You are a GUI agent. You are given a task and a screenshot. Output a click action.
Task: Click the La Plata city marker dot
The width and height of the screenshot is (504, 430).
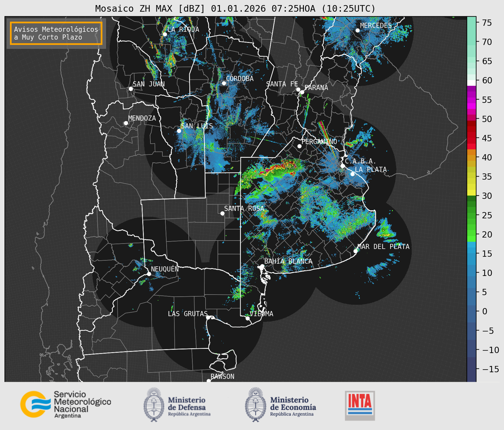click(x=353, y=174)
